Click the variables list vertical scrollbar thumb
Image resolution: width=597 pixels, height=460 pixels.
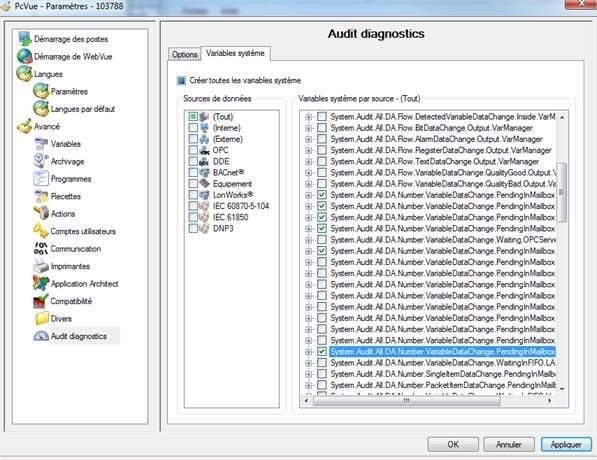pos(562,192)
